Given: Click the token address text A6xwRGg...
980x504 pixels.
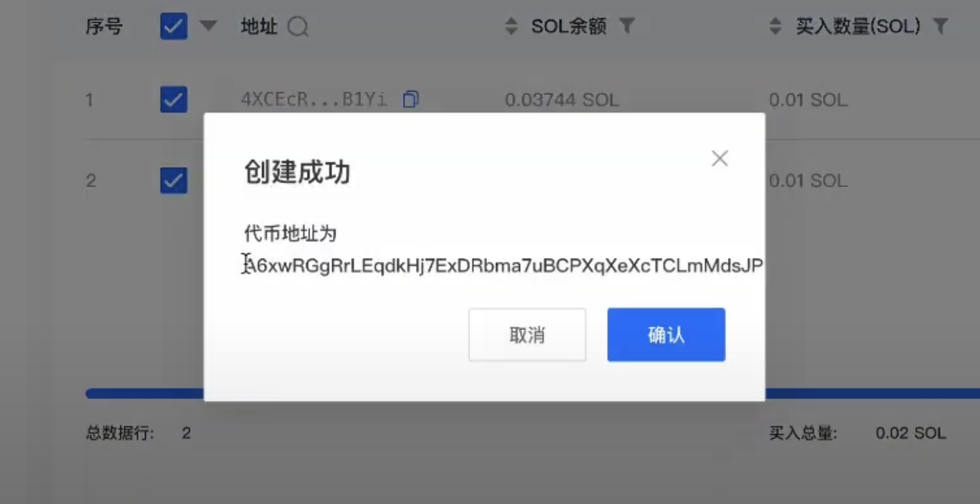Looking at the screenshot, I should coord(503,265).
